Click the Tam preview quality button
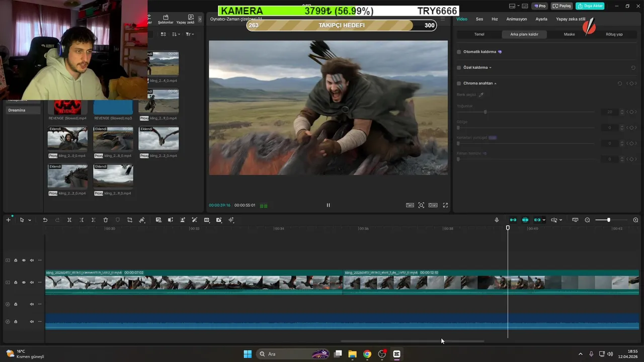 pos(410,205)
